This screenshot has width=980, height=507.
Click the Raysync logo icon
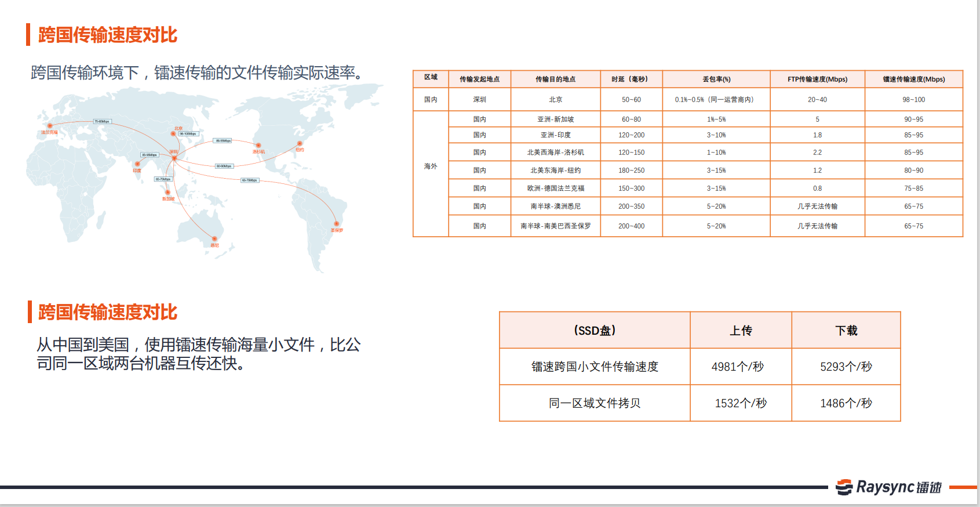(844, 487)
